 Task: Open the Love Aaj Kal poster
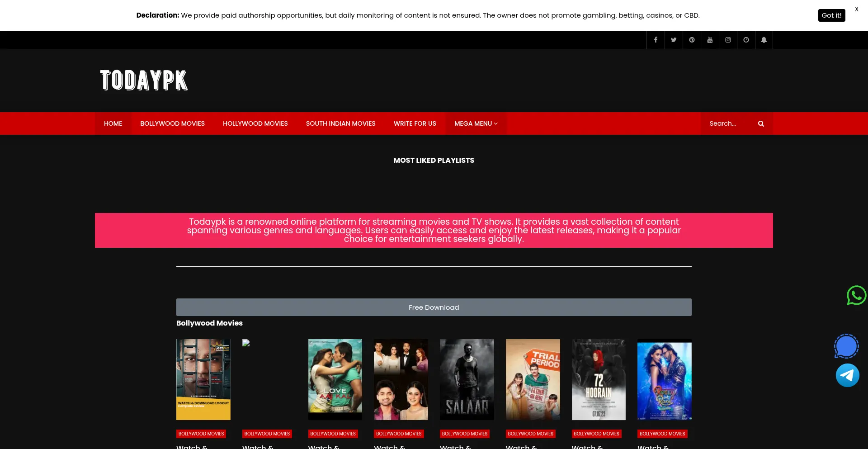coord(335,380)
